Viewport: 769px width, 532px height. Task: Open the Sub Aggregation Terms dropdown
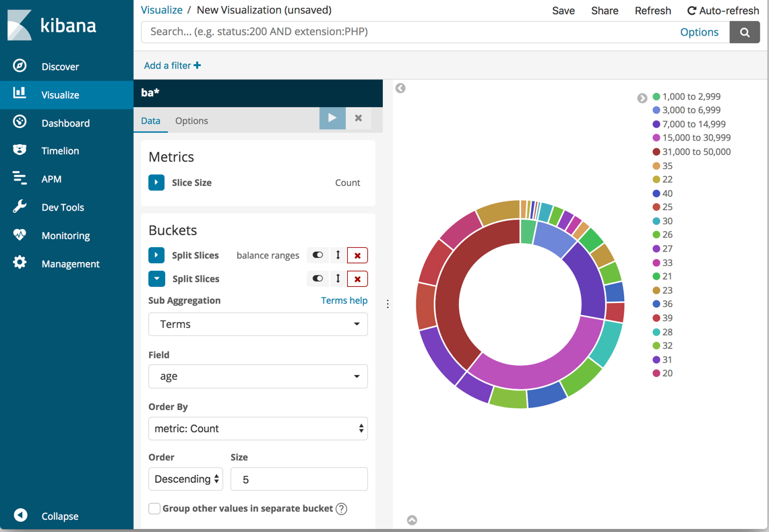click(257, 324)
